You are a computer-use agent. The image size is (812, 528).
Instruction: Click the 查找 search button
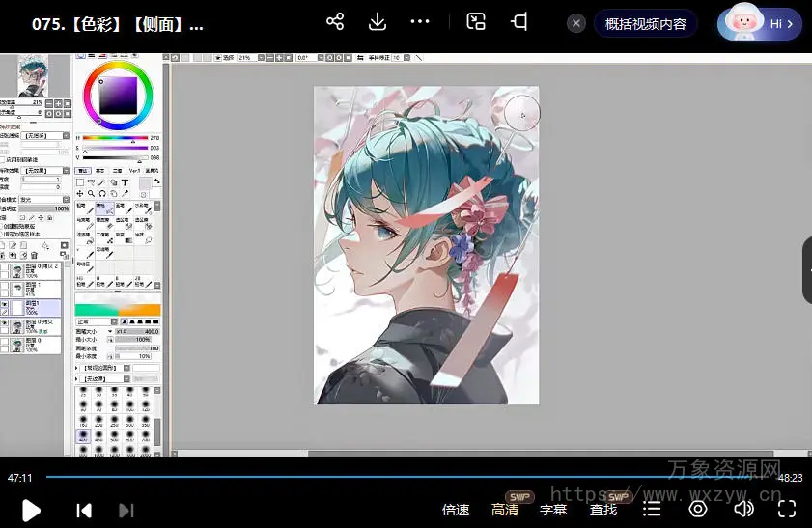(x=603, y=510)
